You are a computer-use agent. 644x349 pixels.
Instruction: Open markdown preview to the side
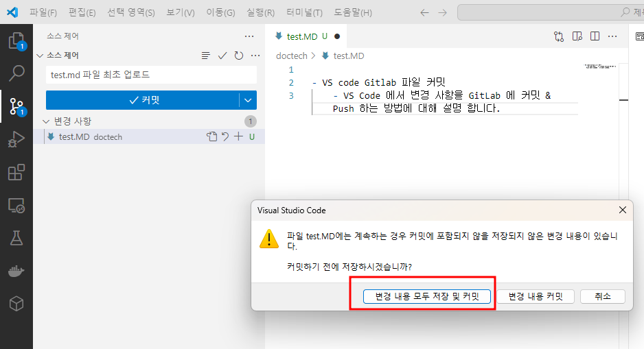click(577, 36)
